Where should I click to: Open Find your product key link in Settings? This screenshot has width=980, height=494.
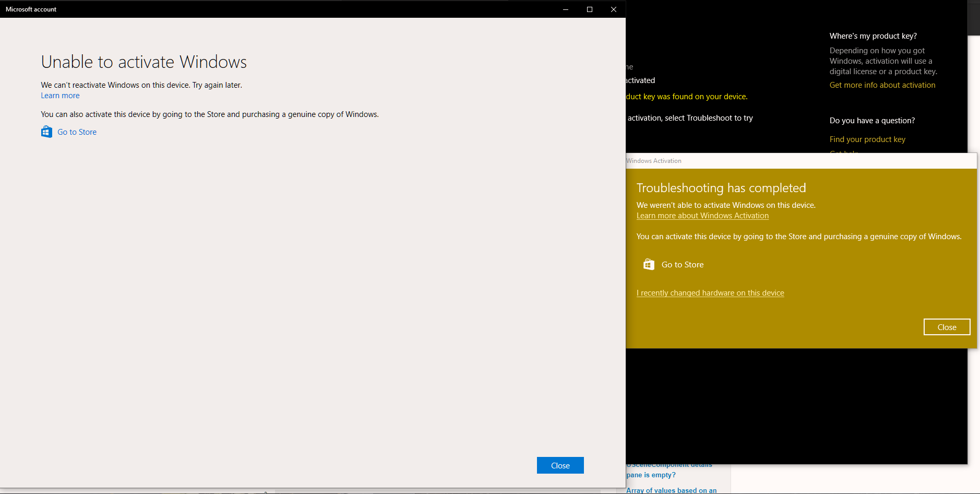tap(867, 139)
